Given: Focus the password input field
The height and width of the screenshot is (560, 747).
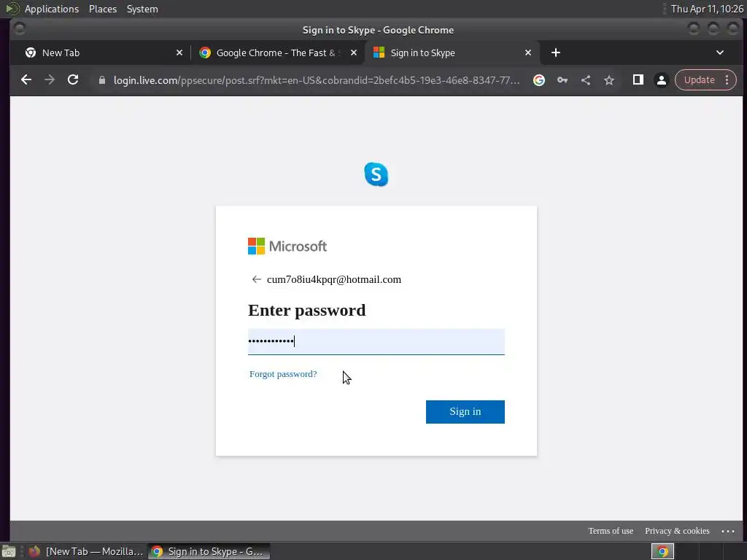Looking at the screenshot, I should pos(376,341).
